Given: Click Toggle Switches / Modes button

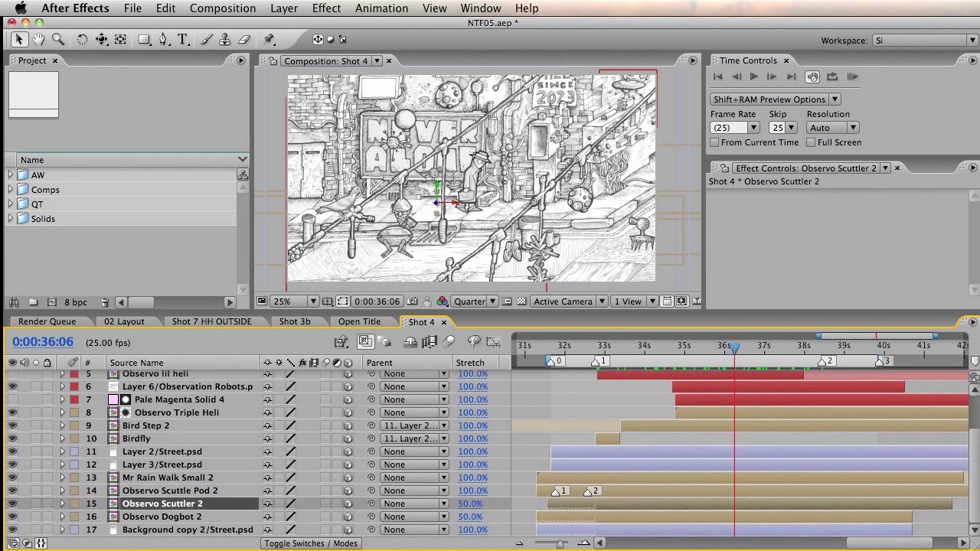Looking at the screenshot, I should (x=311, y=543).
